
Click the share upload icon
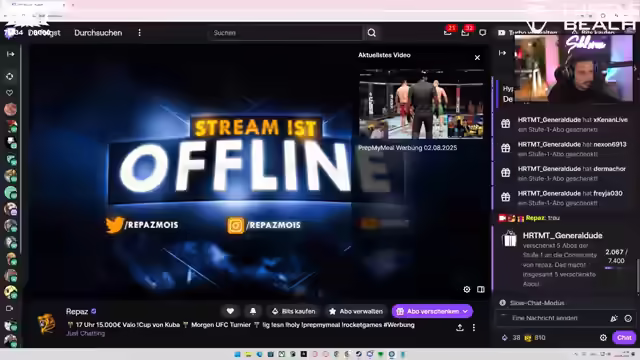click(460, 327)
